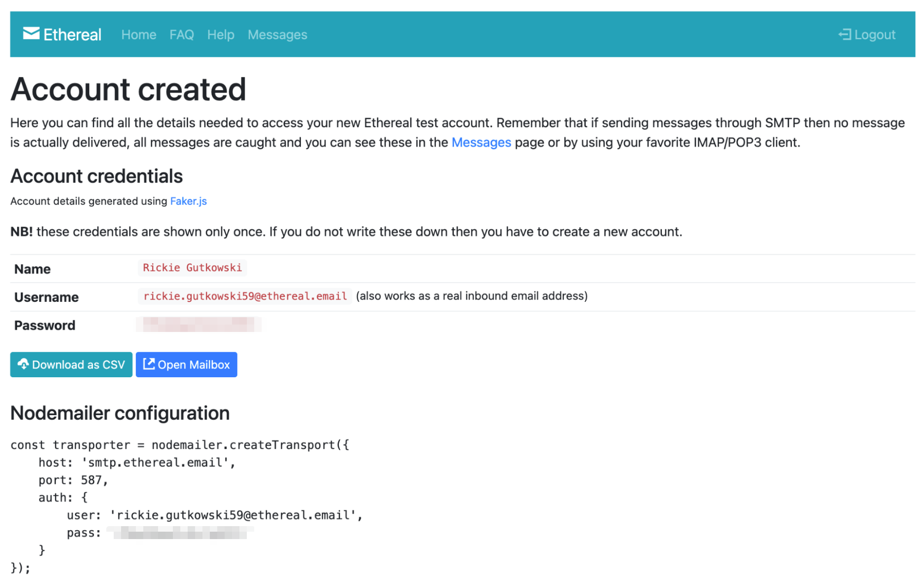Open Messages in the navigation bar
The image size is (924, 583).
(x=277, y=35)
